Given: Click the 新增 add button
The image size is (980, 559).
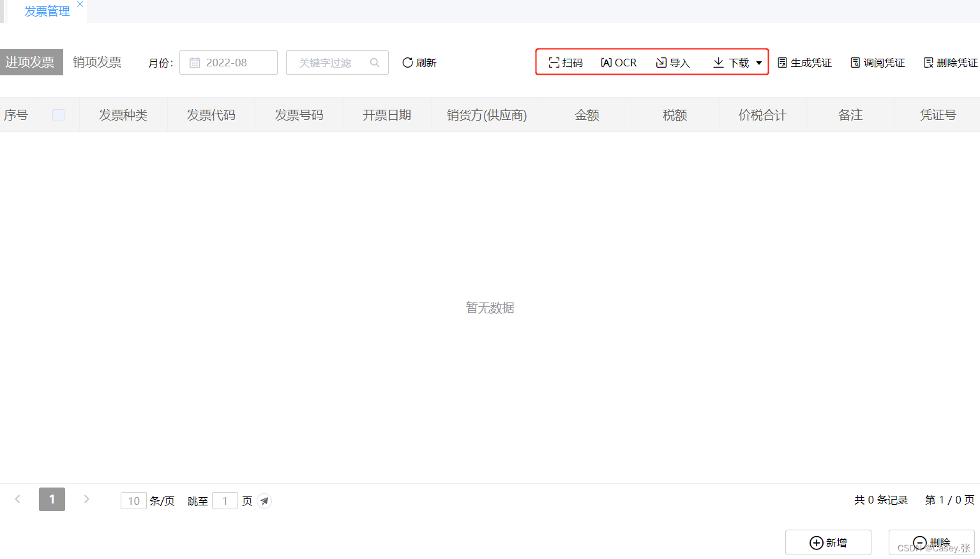Looking at the screenshot, I should [828, 542].
